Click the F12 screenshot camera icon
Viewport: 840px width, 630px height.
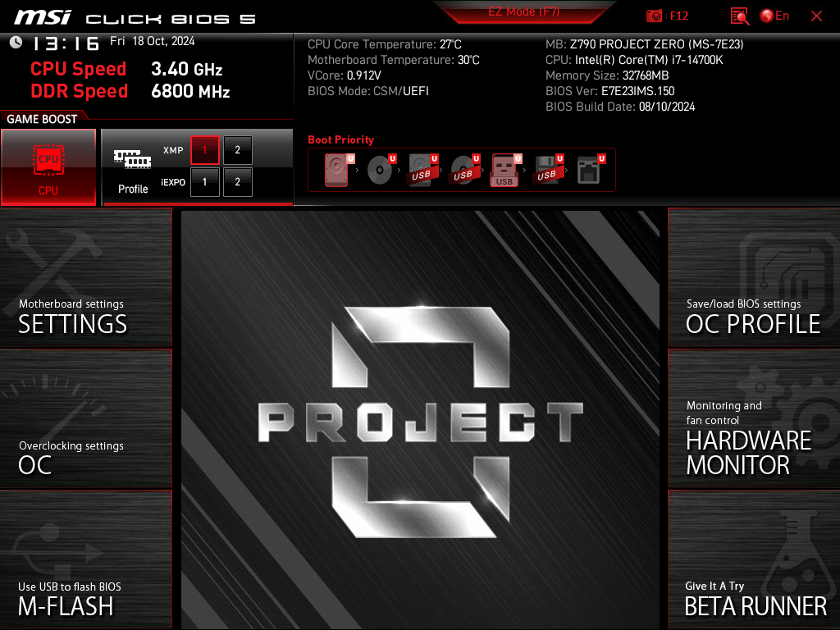[x=654, y=16]
